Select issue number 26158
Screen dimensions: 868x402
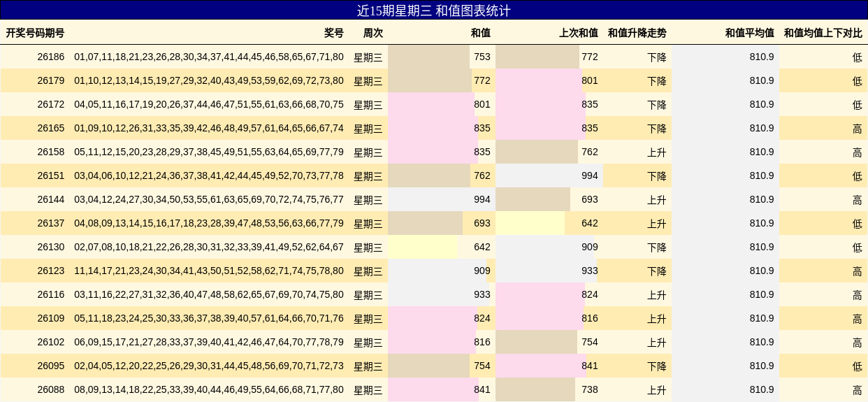point(51,152)
